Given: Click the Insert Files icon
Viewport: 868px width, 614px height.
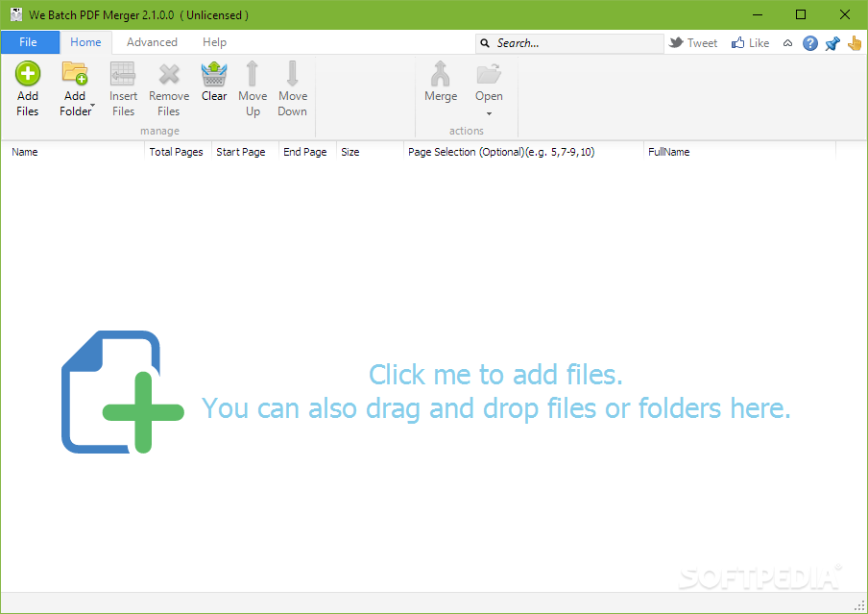Looking at the screenshot, I should 123,74.
